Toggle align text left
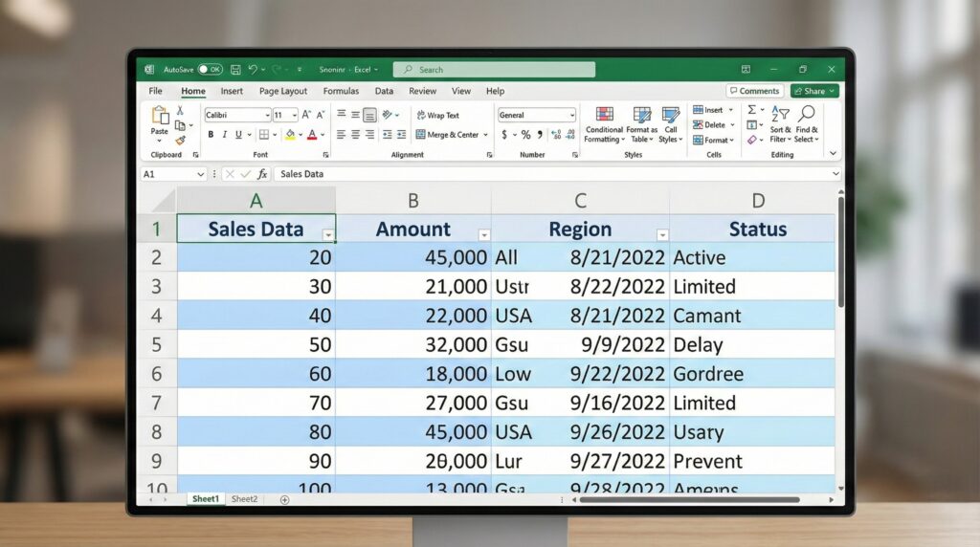The image size is (980, 547). point(342,134)
